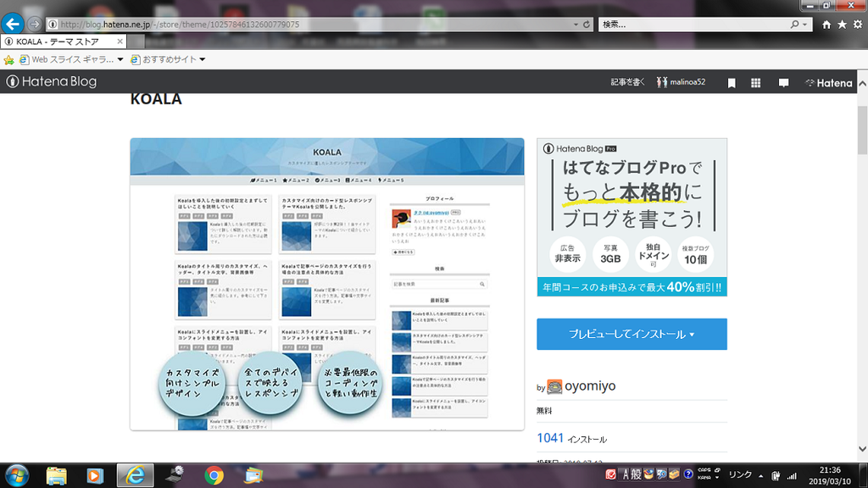This screenshot has height=488, width=868.
Task: Open the picture viewer taskbar icon
Action: point(253,475)
